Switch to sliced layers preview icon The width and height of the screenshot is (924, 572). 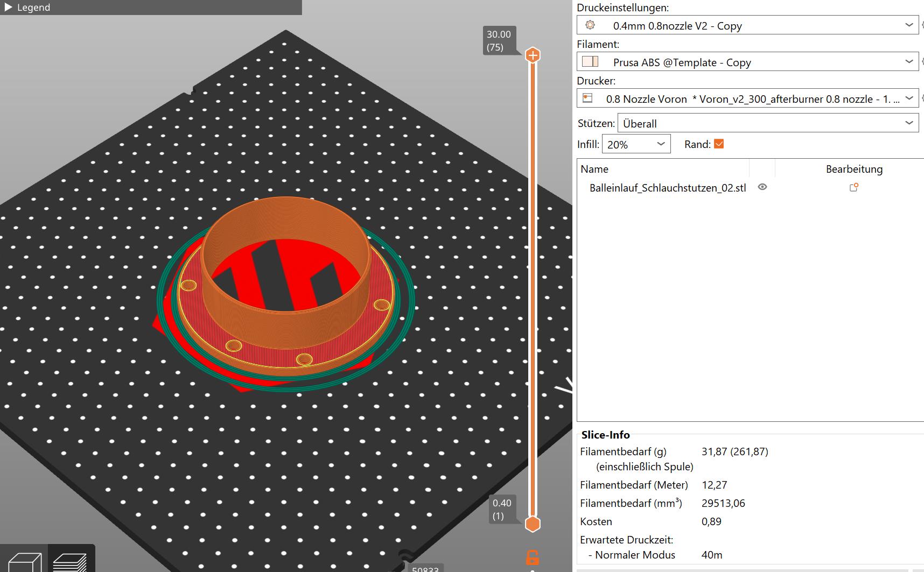pyautogui.click(x=71, y=561)
